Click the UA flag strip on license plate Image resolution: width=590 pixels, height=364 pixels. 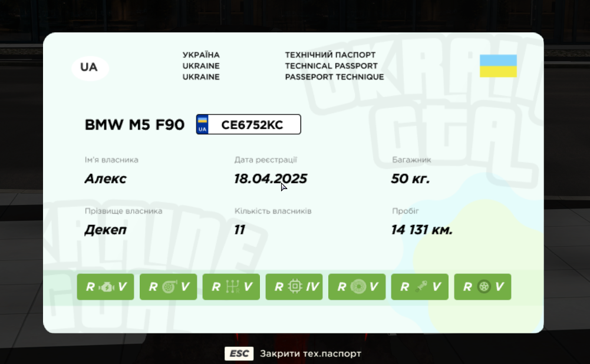pos(202,124)
